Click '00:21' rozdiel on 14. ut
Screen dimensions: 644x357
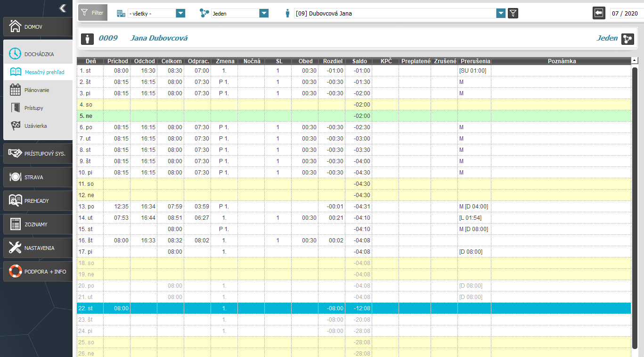point(336,218)
